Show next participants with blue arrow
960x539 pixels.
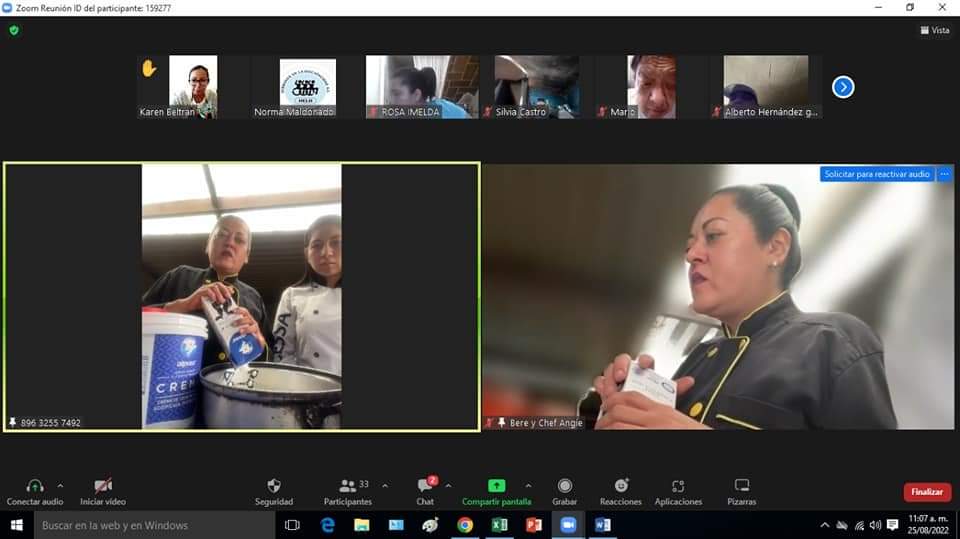[842, 87]
